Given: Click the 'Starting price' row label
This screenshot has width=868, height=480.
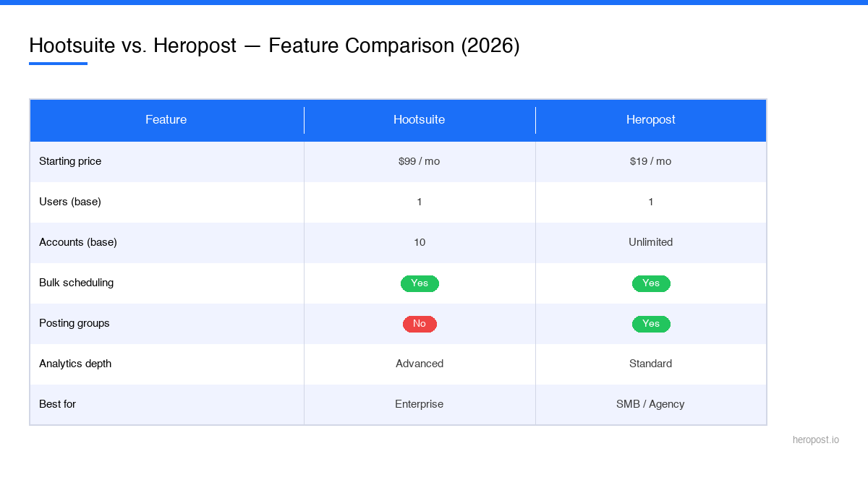Looking at the screenshot, I should pos(70,161).
